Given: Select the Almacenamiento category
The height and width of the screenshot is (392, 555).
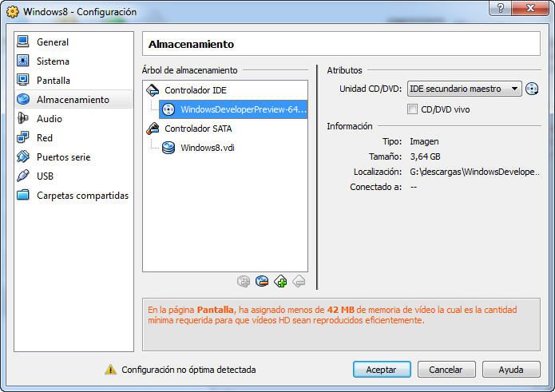Looking at the screenshot, I should 73,100.
